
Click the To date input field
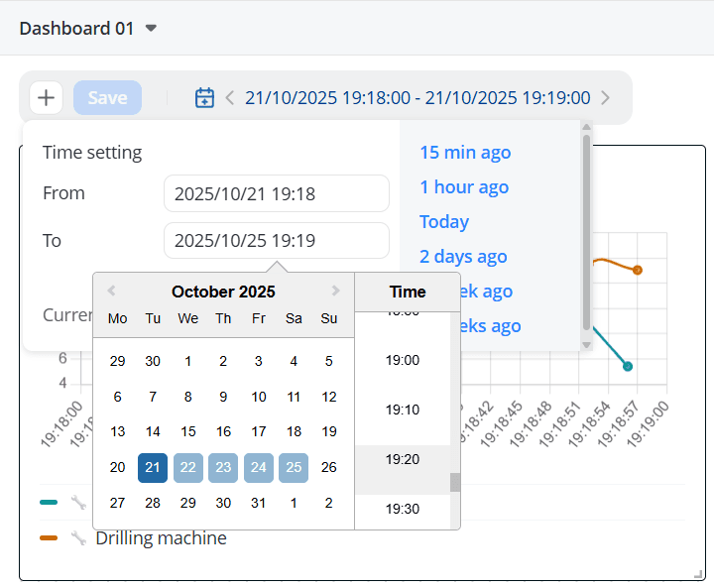click(x=277, y=241)
